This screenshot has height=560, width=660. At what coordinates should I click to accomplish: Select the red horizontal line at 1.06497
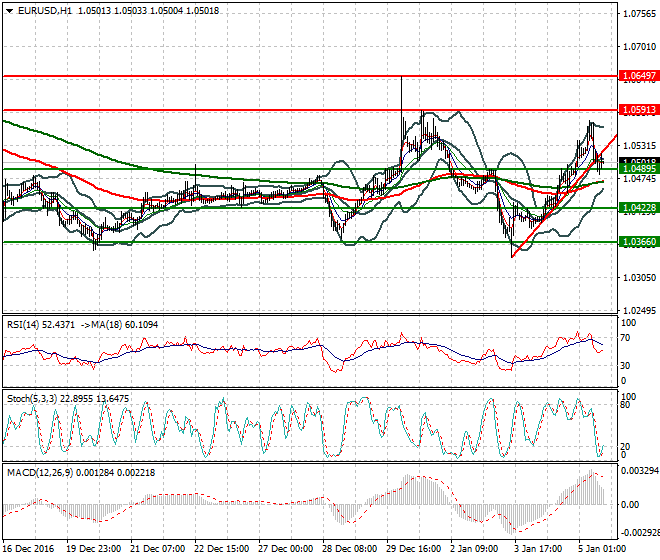[310, 76]
